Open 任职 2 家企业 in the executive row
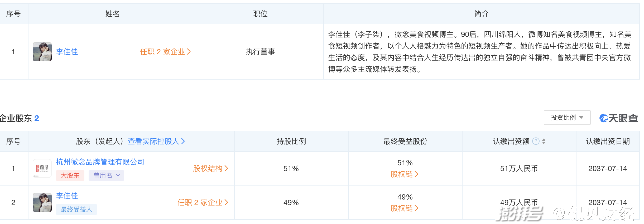The height and width of the screenshot is (224, 644). tap(165, 52)
